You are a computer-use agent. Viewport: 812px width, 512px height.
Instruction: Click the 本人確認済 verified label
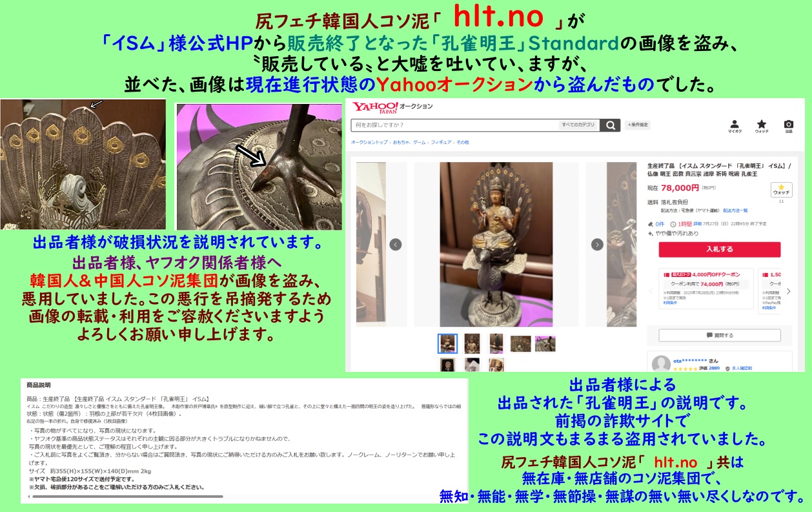click(x=741, y=369)
